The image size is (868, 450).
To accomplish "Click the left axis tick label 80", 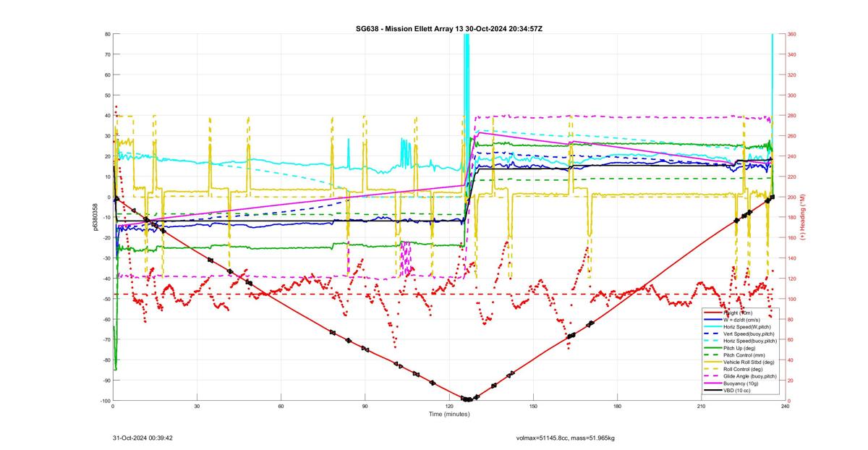I will click(x=107, y=34).
